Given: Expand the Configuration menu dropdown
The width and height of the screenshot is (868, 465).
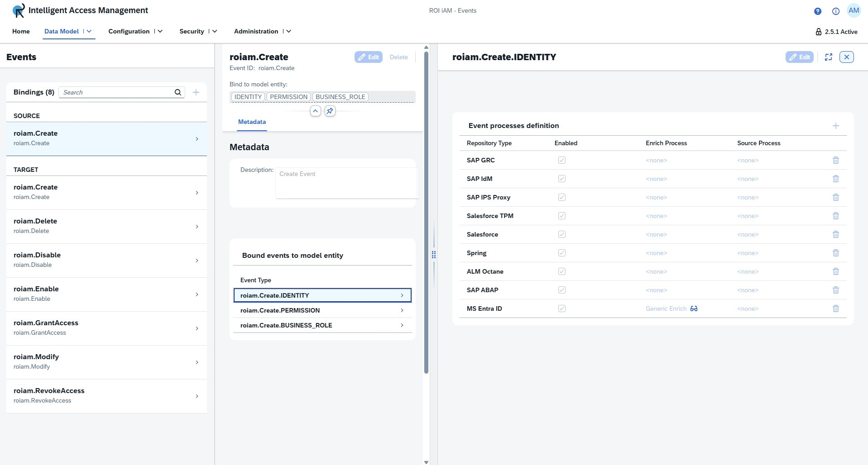Looking at the screenshot, I should click(x=160, y=31).
